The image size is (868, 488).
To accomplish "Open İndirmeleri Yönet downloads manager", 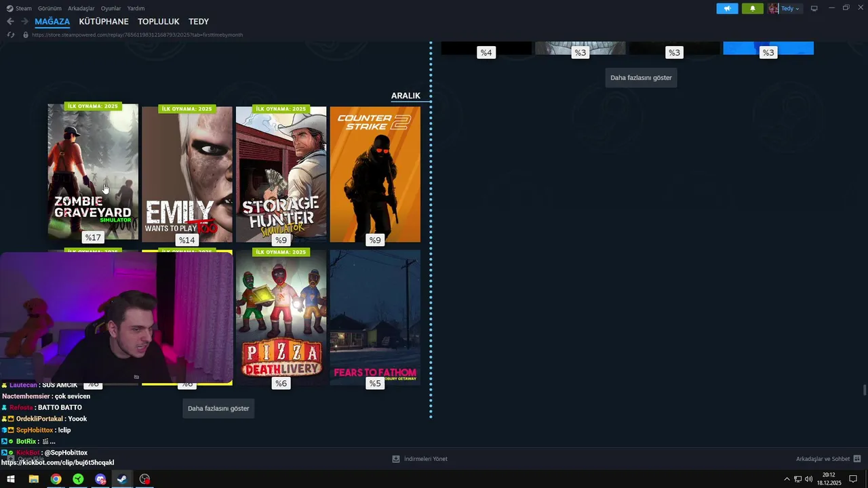I will tap(420, 459).
